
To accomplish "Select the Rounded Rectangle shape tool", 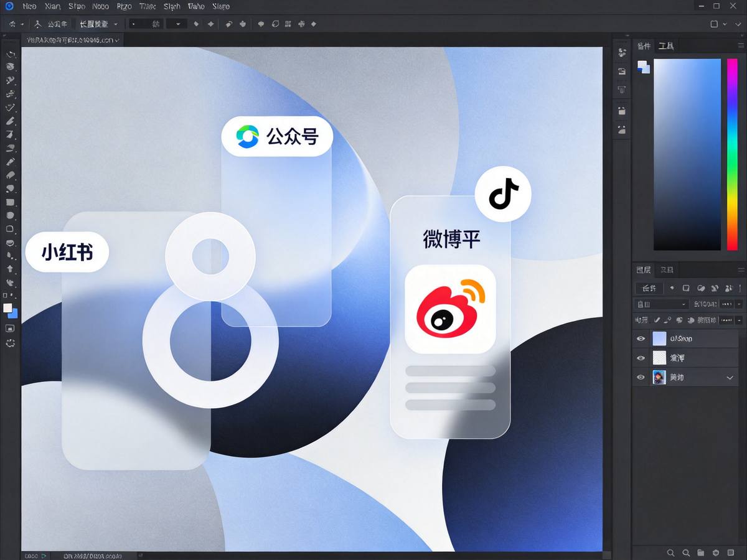I will [11, 228].
